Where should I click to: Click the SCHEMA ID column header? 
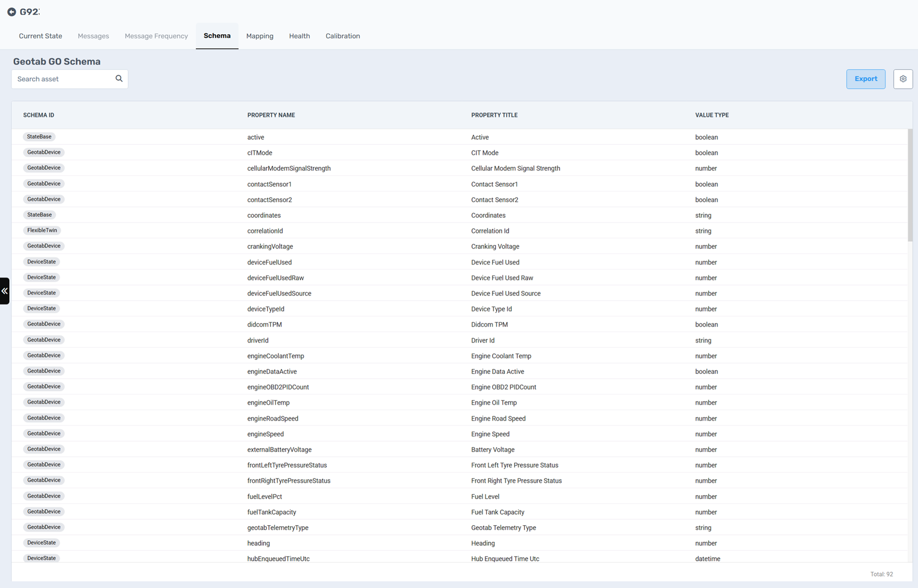coord(38,115)
